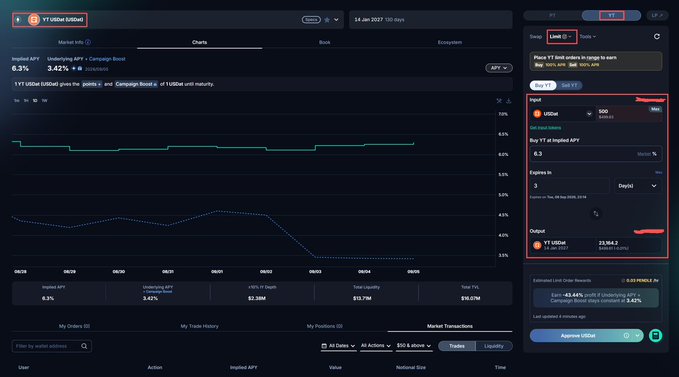
Task: Open the APY chart type dropdown
Action: tap(498, 68)
